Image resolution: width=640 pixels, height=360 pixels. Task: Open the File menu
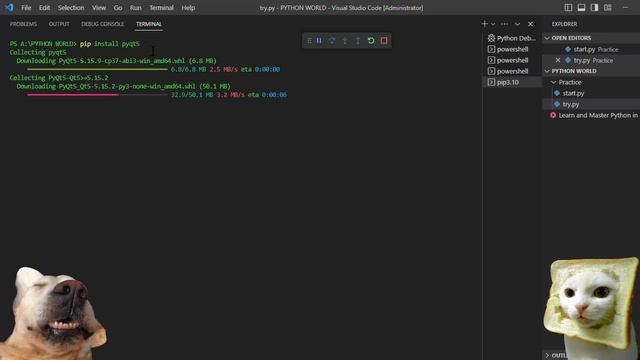(x=26, y=8)
